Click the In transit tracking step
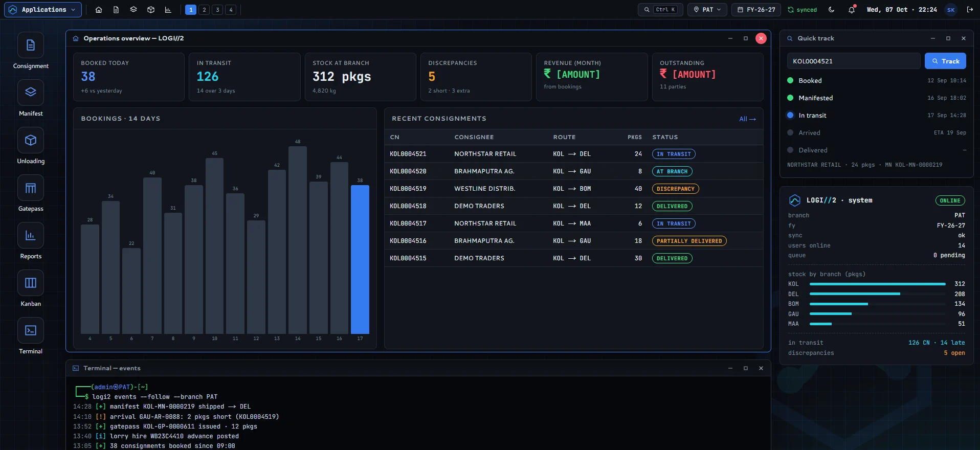980x450 pixels. (877, 116)
